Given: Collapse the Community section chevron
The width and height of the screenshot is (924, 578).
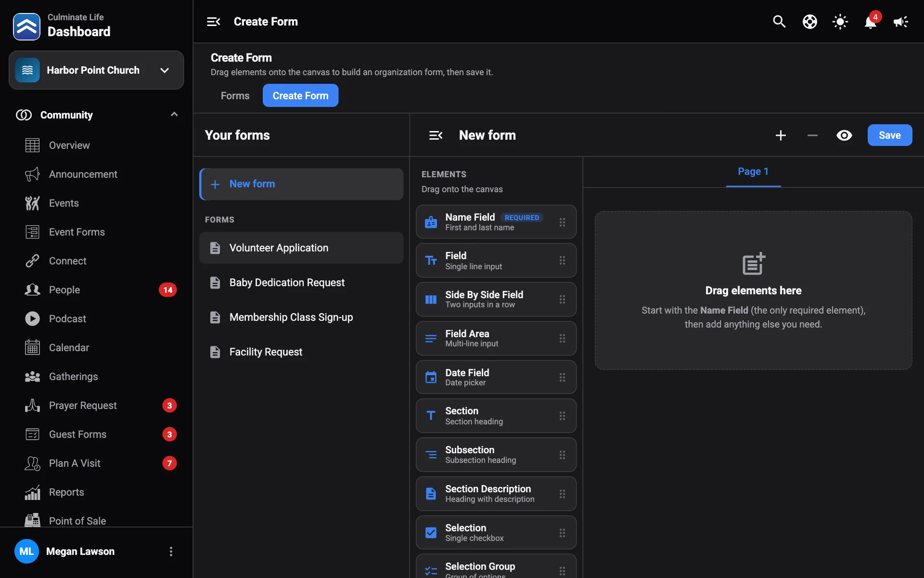Looking at the screenshot, I should click(x=174, y=115).
